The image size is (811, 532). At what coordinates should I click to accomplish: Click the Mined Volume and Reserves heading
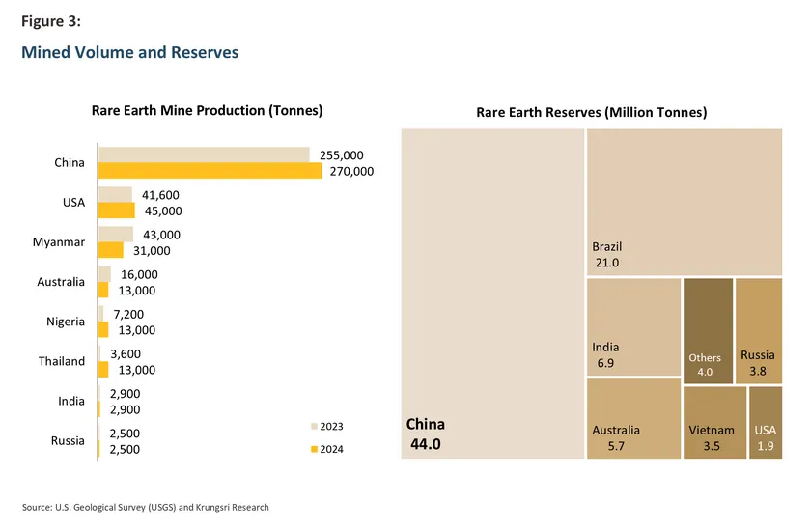click(129, 52)
